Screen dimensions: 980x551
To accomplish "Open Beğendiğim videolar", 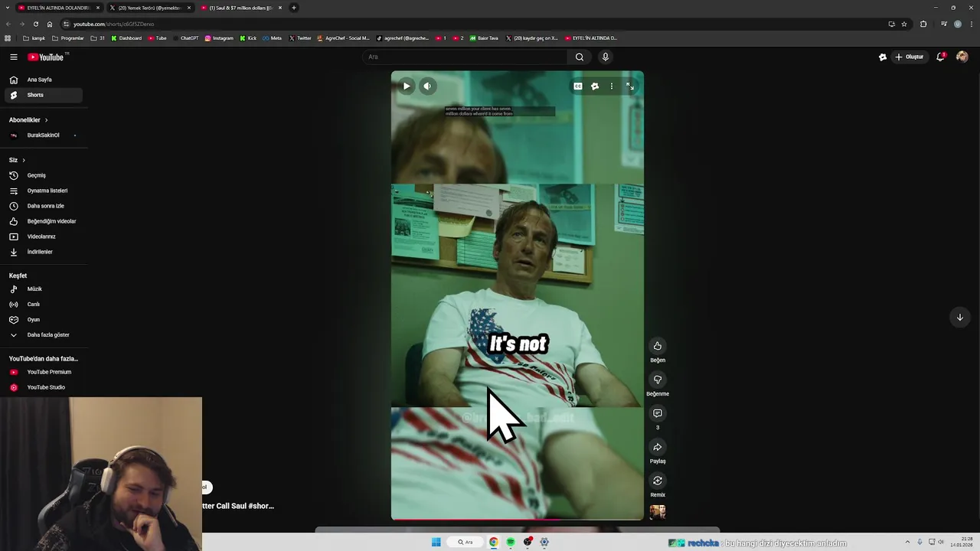I will pyautogui.click(x=44, y=221).
